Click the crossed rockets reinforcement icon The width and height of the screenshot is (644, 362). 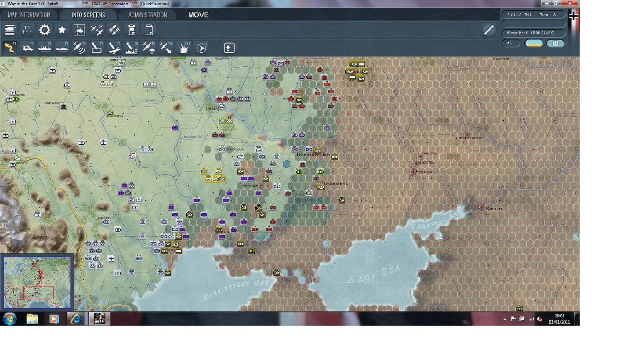[114, 30]
